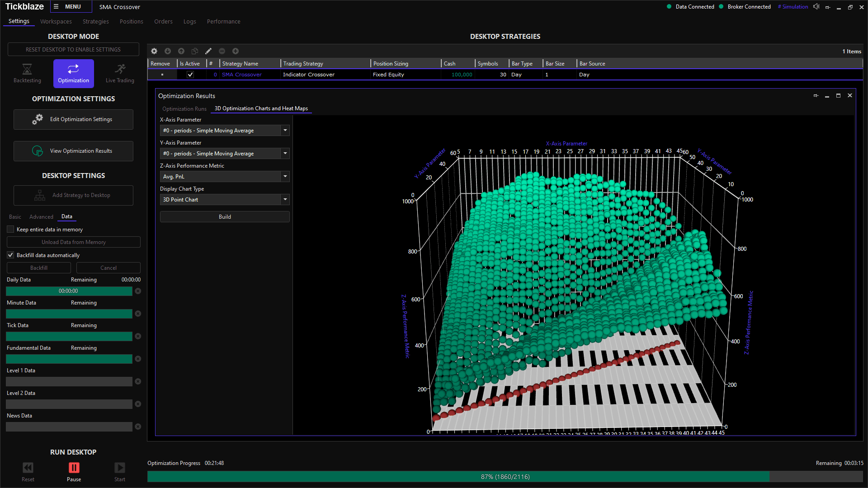Uncheck Backfill data automatically

(10, 255)
